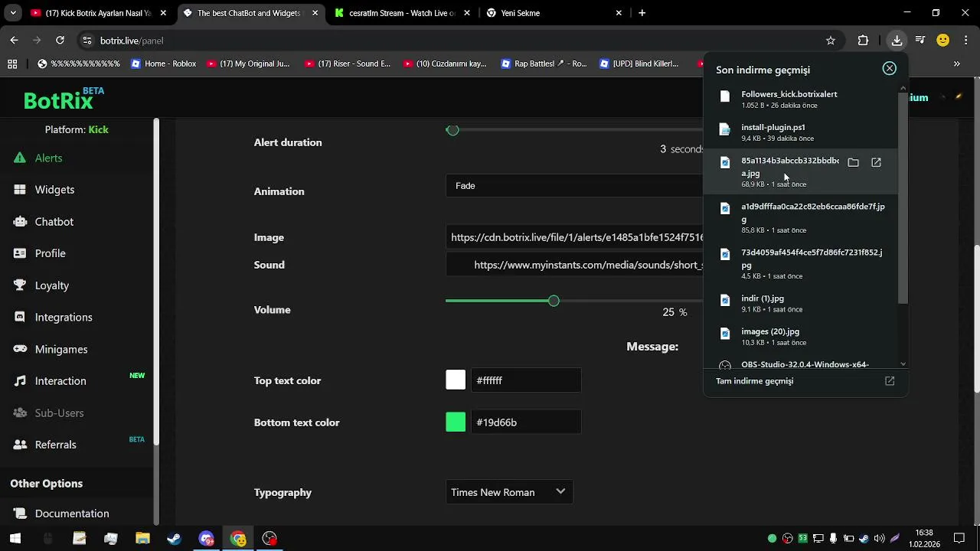Open 73d4059af454f4ce5f7 jpg download

800,263
